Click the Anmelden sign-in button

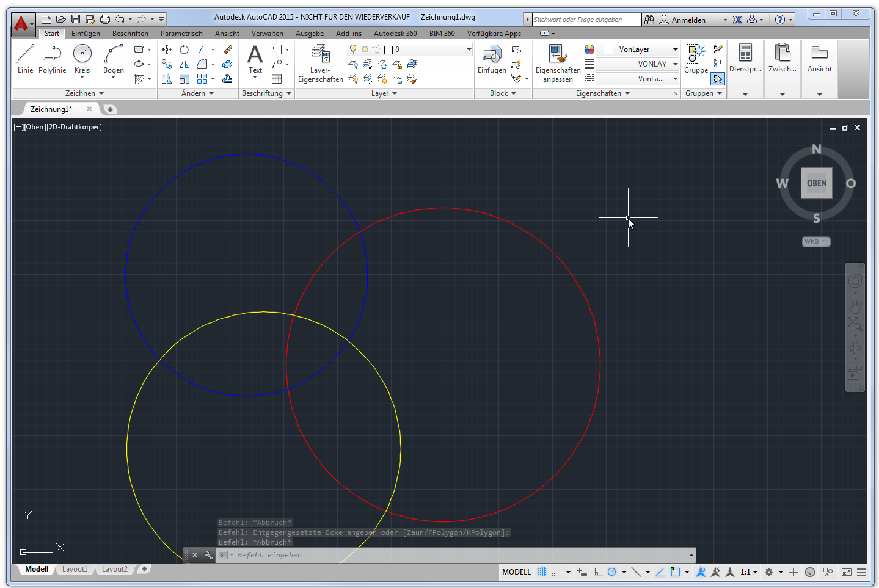click(688, 20)
